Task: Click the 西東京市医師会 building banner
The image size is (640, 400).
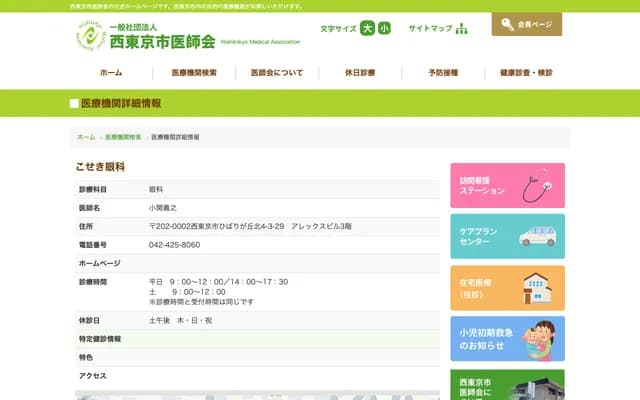Action: pyautogui.click(x=507, y=386)
